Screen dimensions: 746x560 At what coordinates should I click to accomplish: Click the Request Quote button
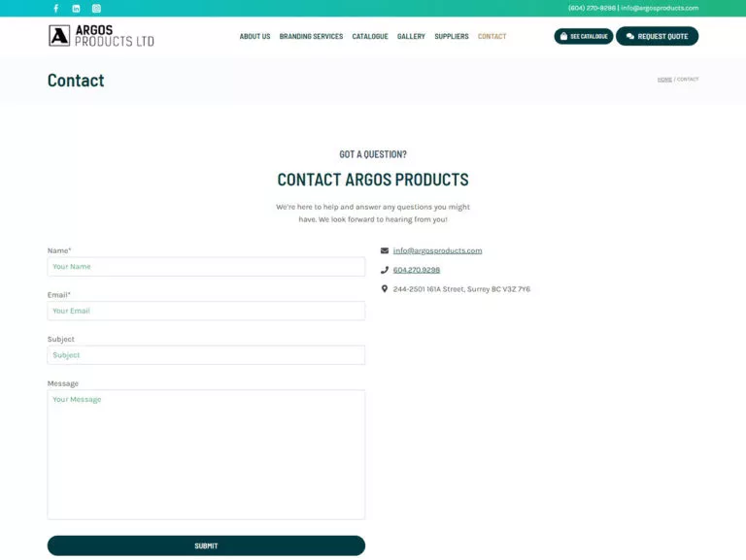pos(657,37)
